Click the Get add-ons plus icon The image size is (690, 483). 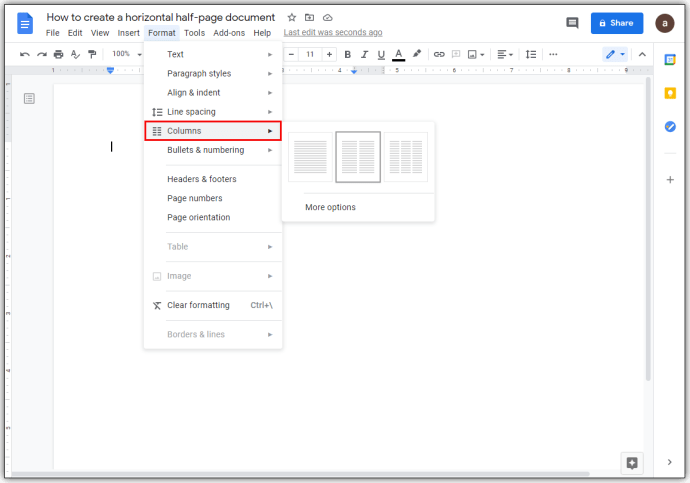670,179
